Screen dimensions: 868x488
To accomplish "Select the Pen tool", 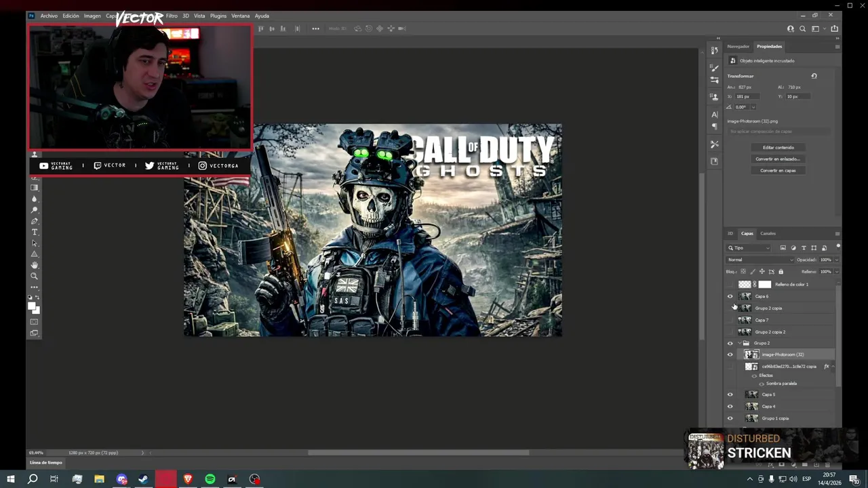I will point(35,221).
